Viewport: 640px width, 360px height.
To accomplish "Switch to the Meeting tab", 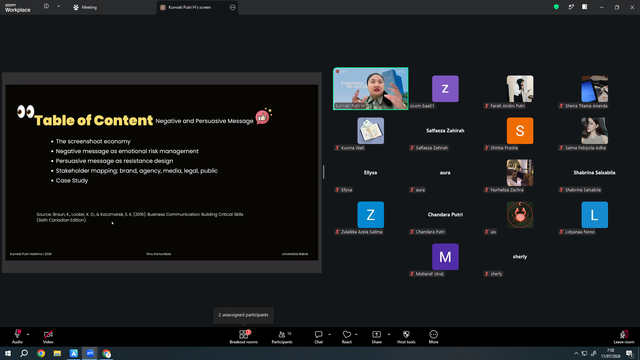I will click(85, 7).
